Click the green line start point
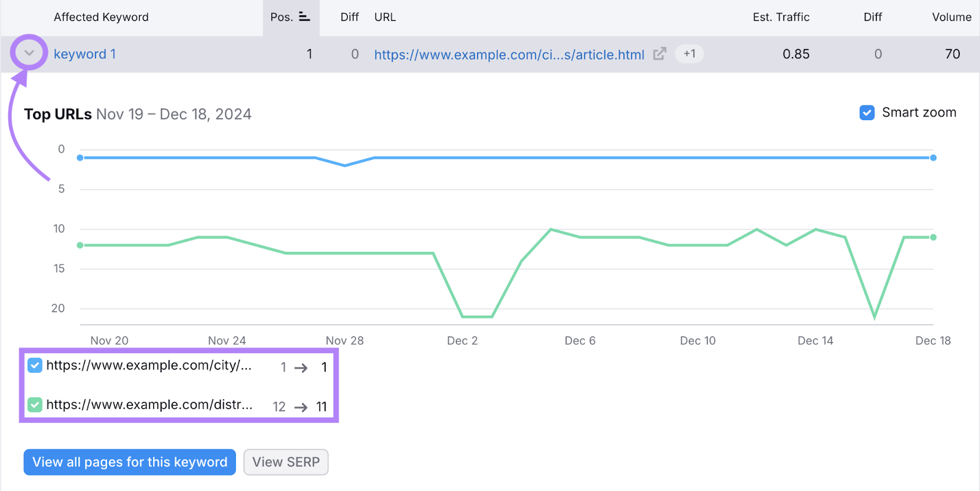Viewport: 980px width, 491px height. (x=80, y=245)
